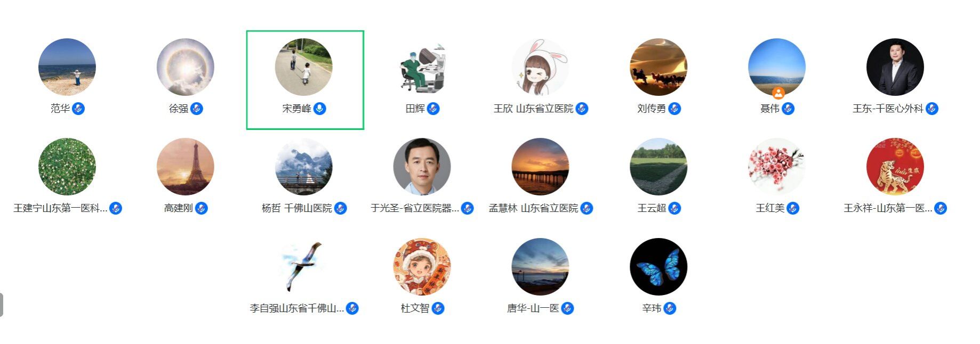
Task: Click the microphone icon beside 徐强
Action: pos(197,109)
